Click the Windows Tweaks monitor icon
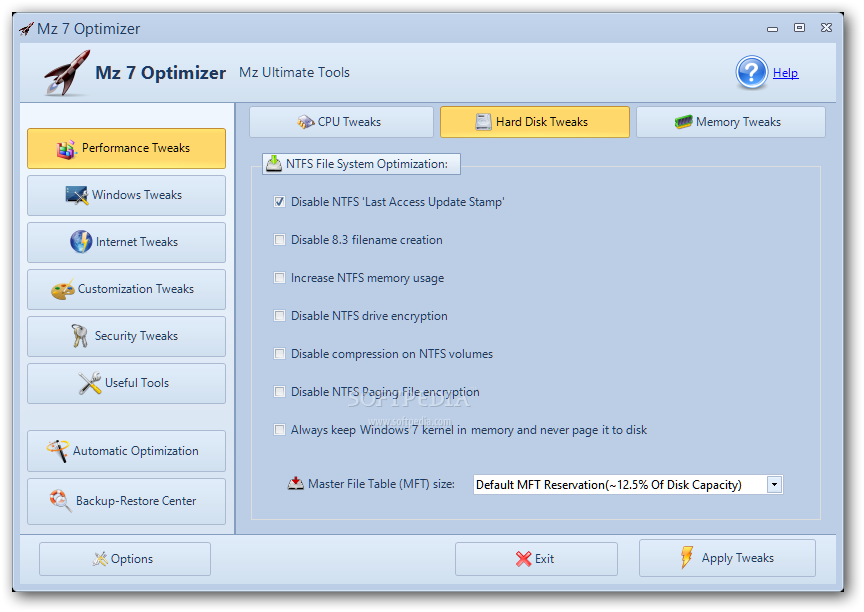 (x=77, y=195)
